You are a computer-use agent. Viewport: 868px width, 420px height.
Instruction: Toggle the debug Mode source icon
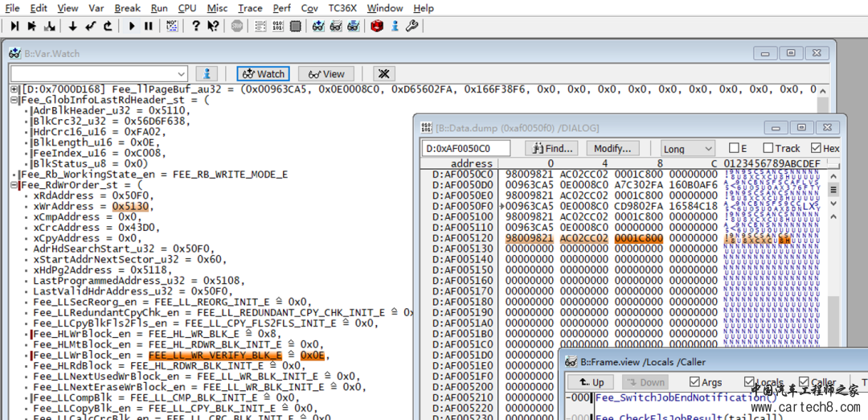pyautogui.click(x=172, y=26)
